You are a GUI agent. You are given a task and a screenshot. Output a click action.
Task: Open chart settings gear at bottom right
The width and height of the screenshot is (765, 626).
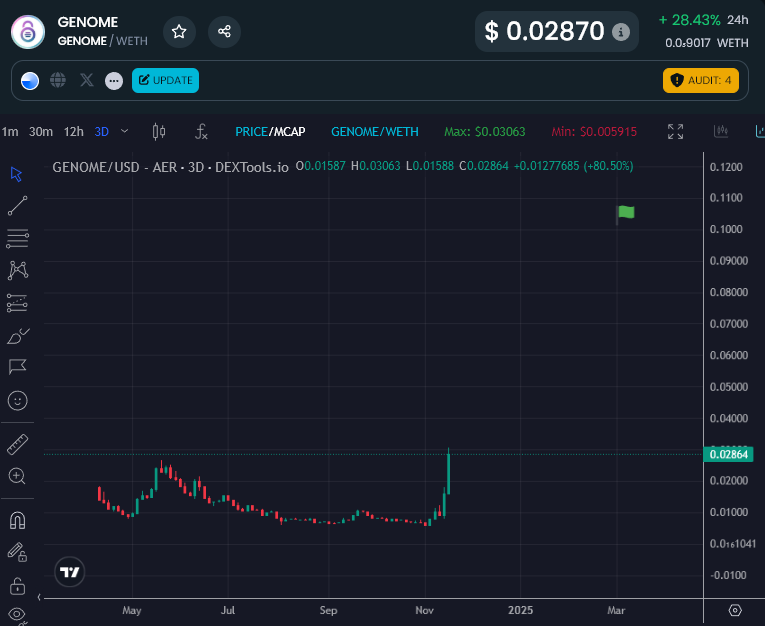(x=735, y=610)
